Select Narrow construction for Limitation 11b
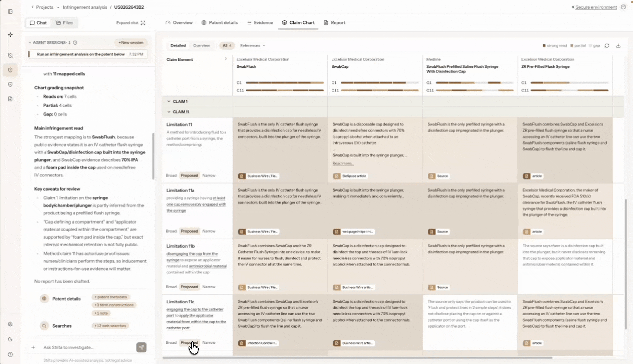The width and height of the screenshot is (633, 364). point(209,287)
